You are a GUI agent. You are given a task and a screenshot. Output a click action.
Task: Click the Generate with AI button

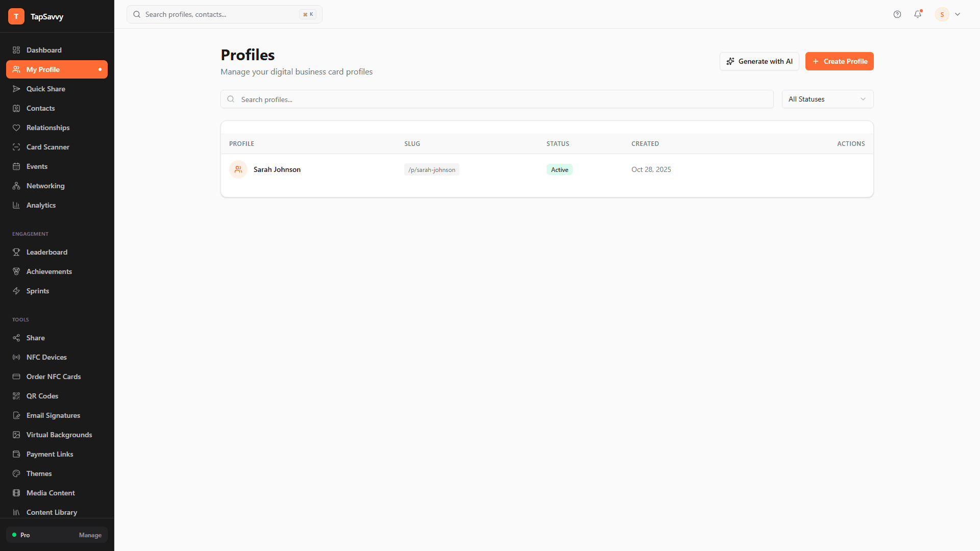coord(759,61)
